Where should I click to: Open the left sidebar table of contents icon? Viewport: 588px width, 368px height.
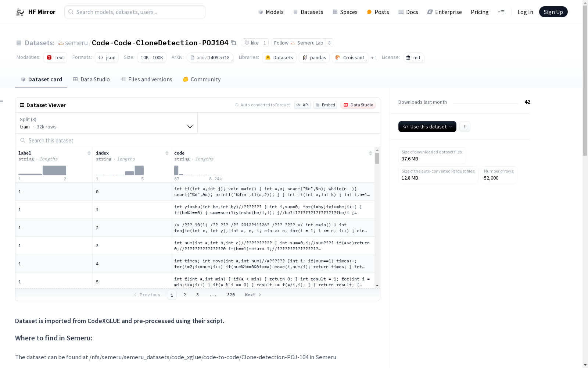(x=1, y=102)
